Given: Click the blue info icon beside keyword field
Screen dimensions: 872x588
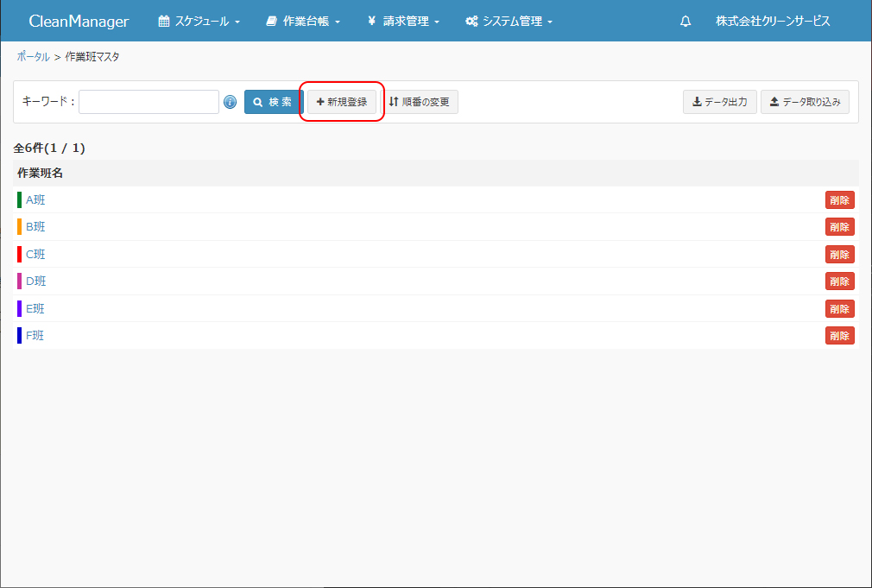Looking at the screenshot, I should coord(230,102).
